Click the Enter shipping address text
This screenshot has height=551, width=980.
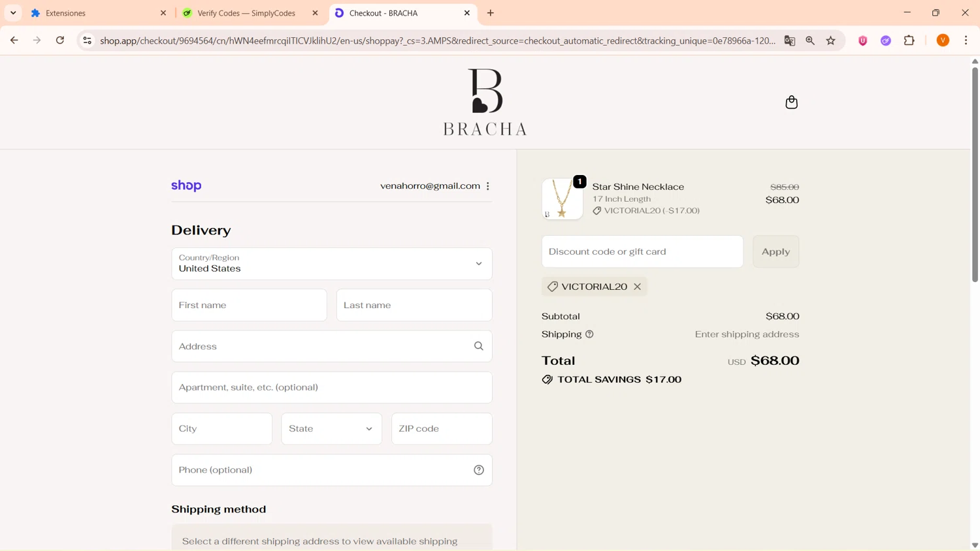(x=747, y=334)
